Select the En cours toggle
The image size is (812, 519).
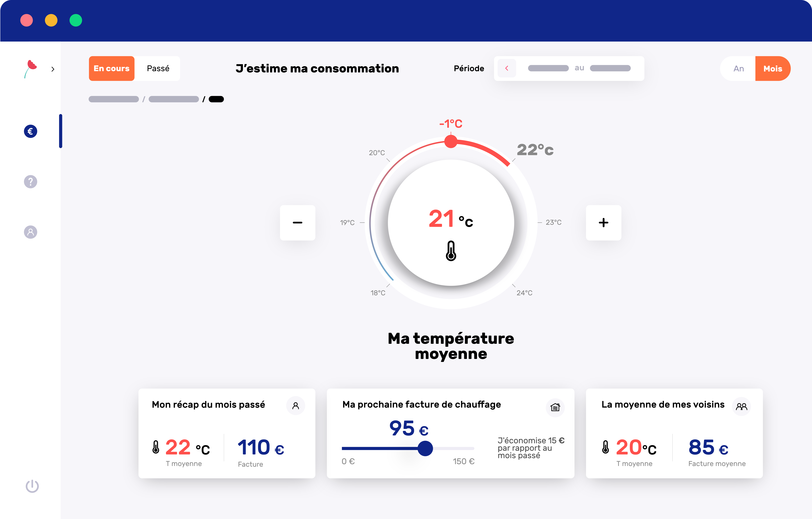coord(112,68)
